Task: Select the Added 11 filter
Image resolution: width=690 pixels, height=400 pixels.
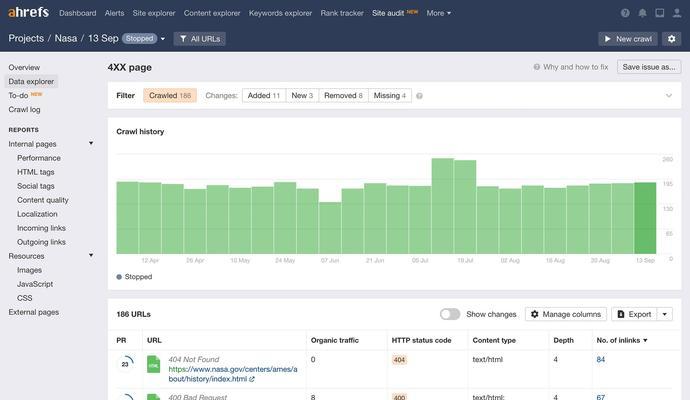Action: (264, 95)
